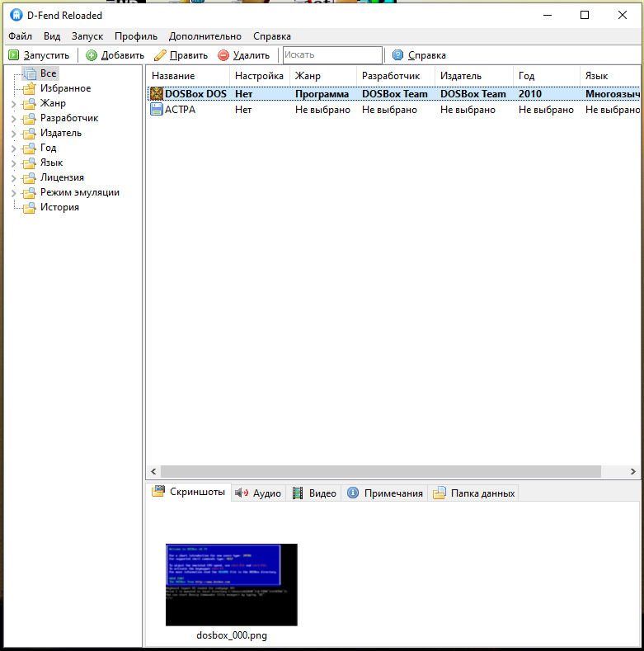This screenshot has width=644, height=651.
Task: Click the 2010 year cell
Action: tap(530, 94)
